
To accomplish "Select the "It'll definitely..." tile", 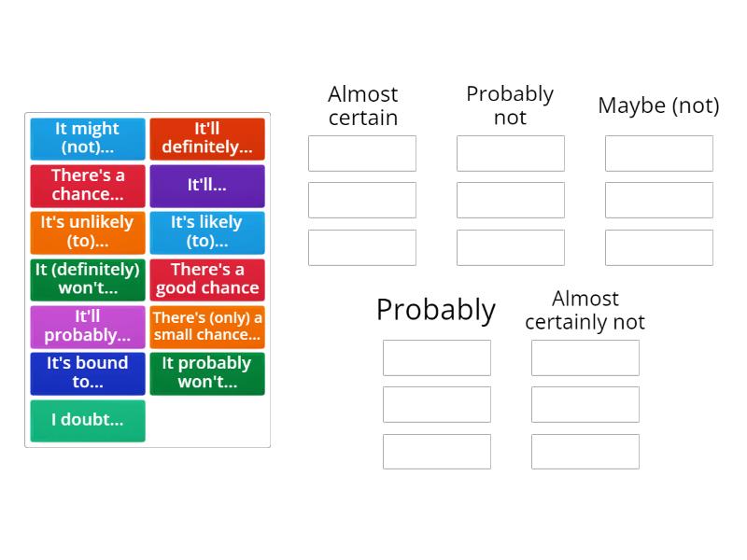I will (x=207, y=137).
